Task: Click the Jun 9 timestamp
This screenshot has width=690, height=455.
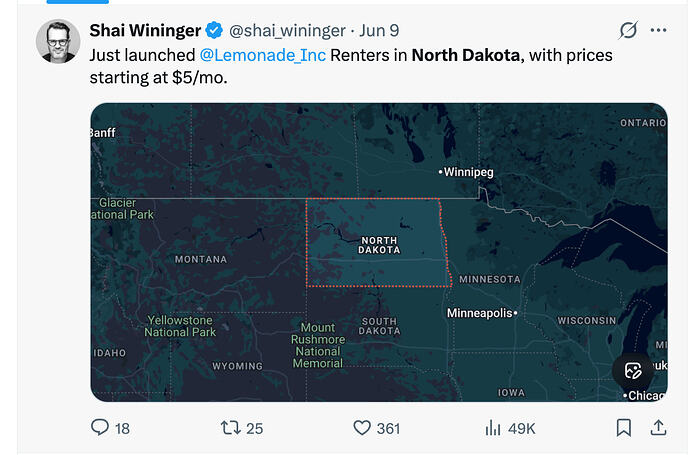Action: point(379,30)
